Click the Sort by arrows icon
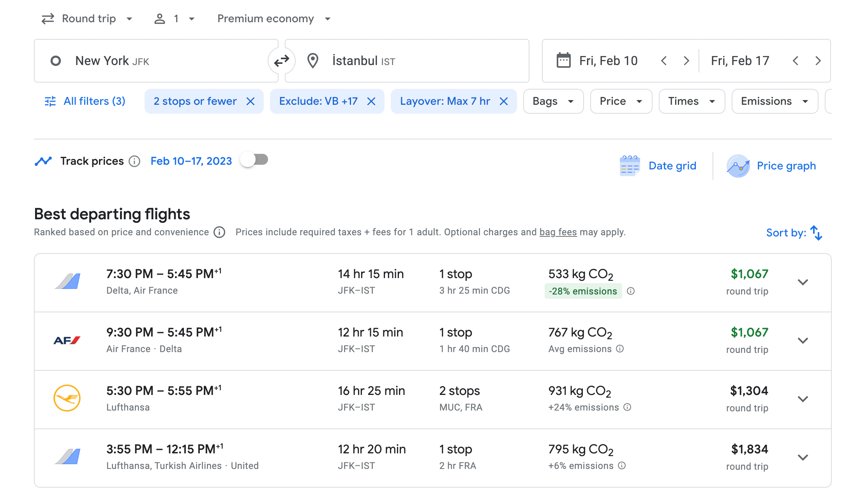The width and height of the screenshot is (868, 504). (816, 233)
